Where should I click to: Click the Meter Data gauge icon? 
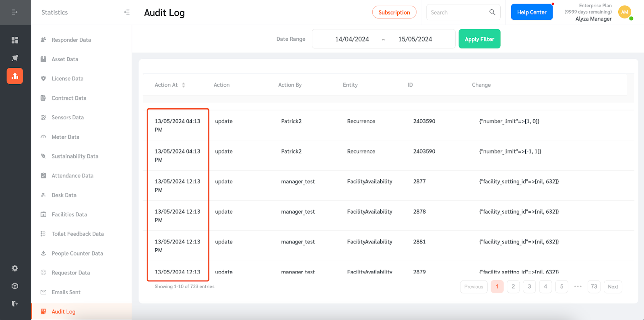click(x=43, y=137)
